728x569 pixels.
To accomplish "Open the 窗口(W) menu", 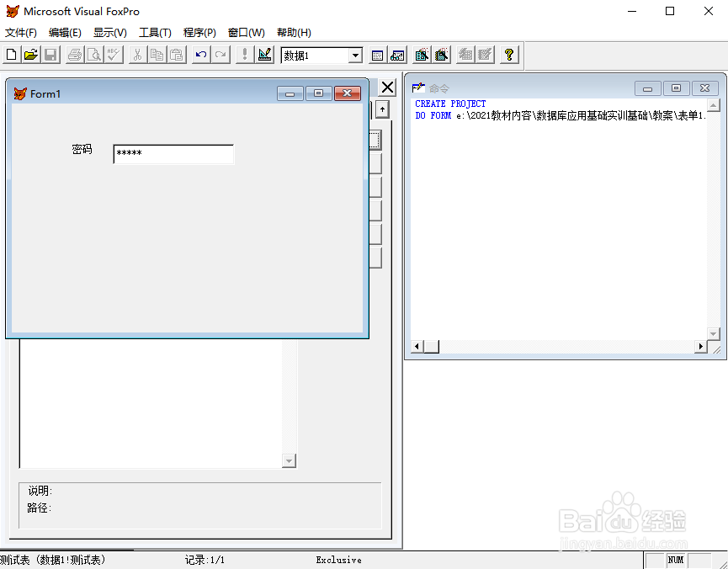I will click(246, 33).
